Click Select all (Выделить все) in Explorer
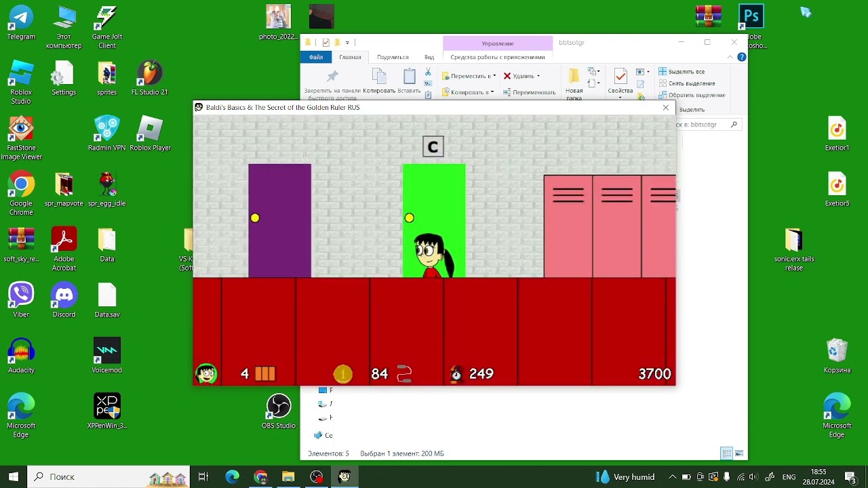868x488 pixels. (x=682, y=71)
